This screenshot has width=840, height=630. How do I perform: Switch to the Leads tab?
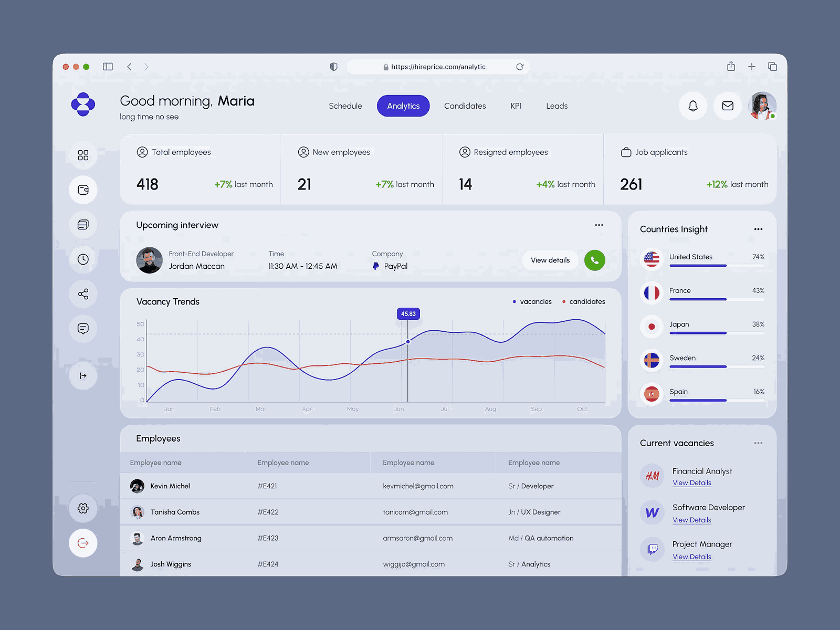[x=557, y=106]
